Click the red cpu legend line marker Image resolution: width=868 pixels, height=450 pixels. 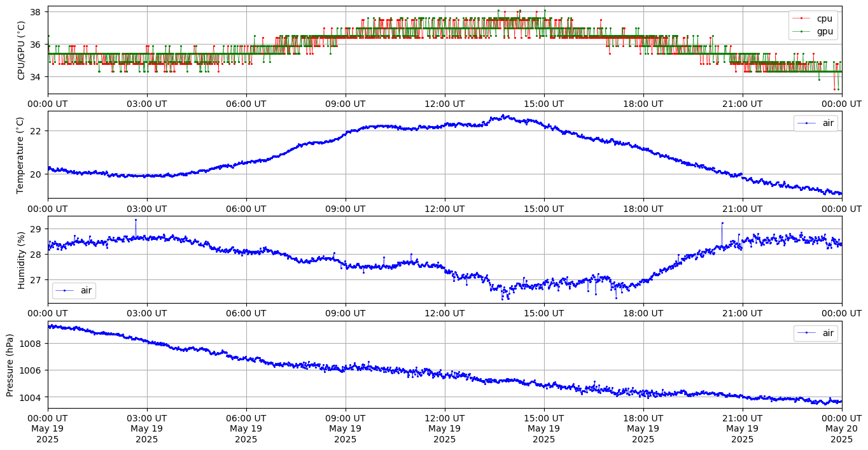click(x=802, y=18)
